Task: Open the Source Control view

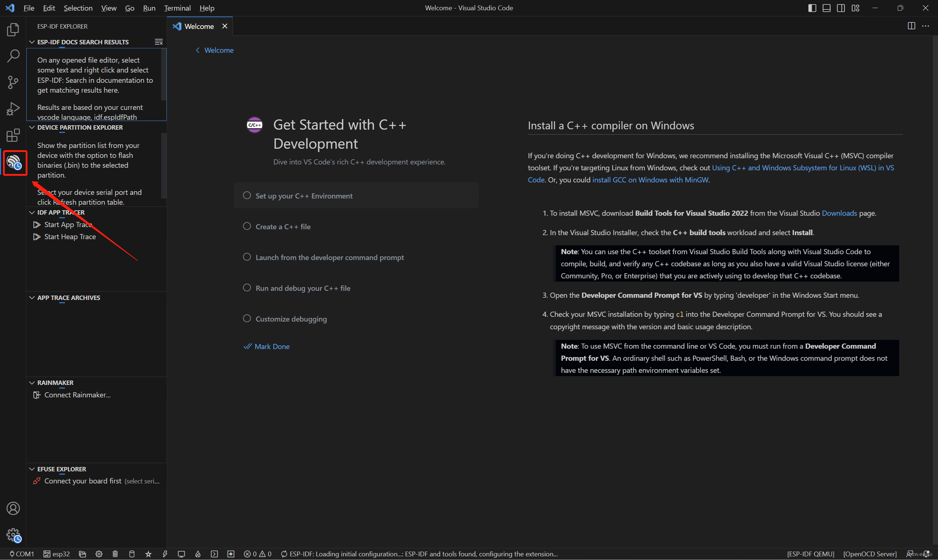Action: point(13,82)
